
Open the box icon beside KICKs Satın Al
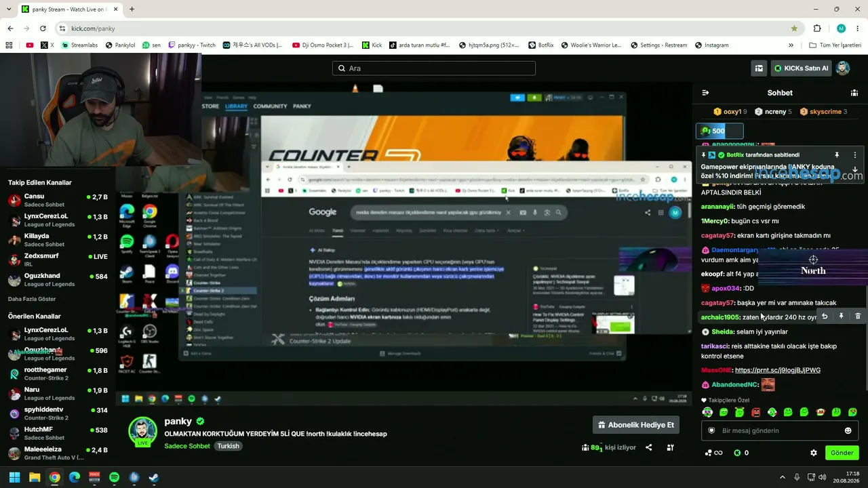point(759,68)
